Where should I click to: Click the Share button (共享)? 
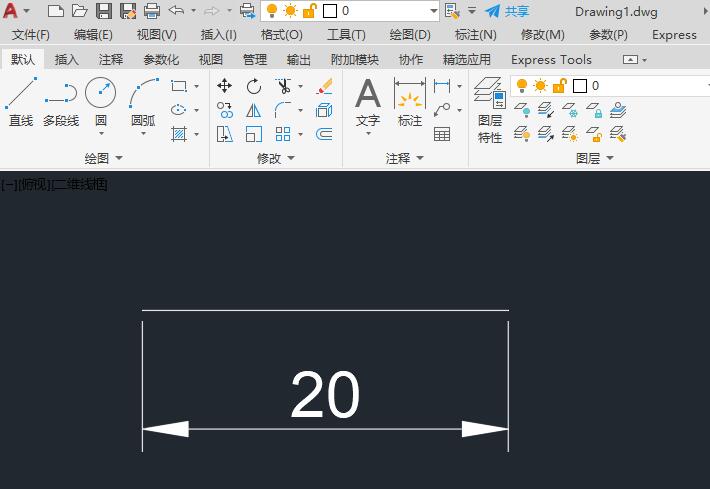coord(507,11)
